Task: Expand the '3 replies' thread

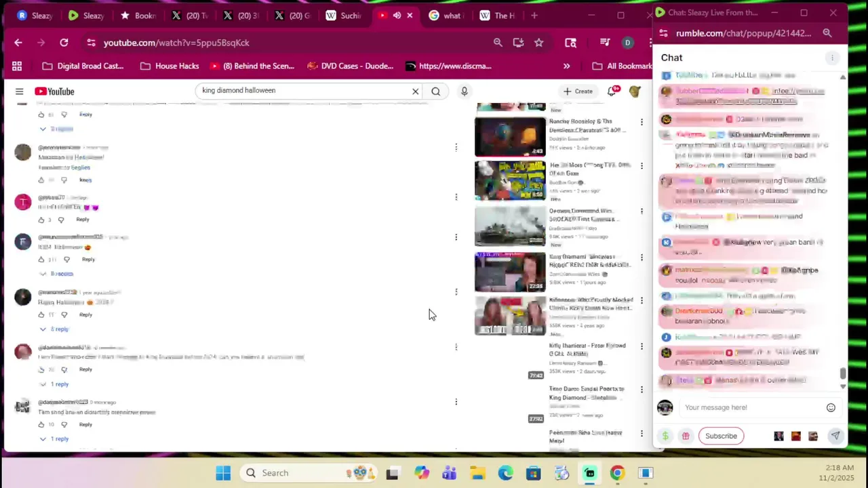Action: (56, 129)
